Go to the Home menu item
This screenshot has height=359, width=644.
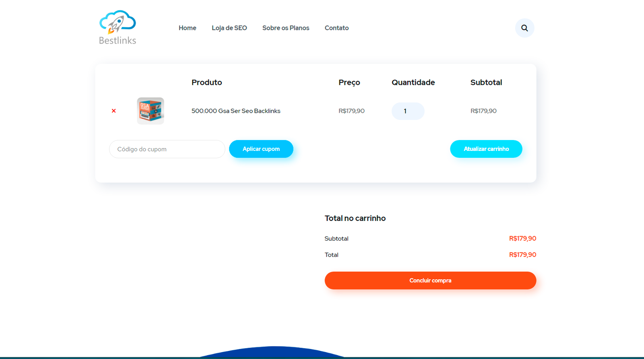click(187, 28)
